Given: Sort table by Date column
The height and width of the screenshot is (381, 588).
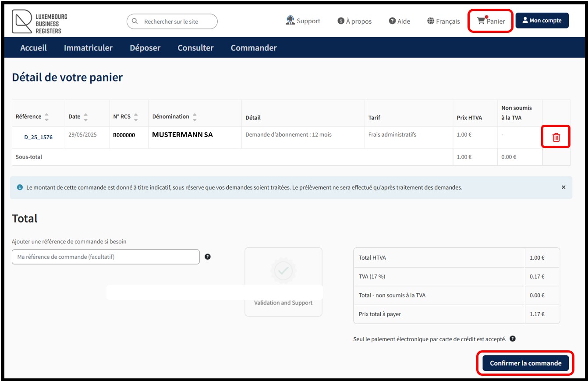Looking at the screenshot, I should point(85,117).
